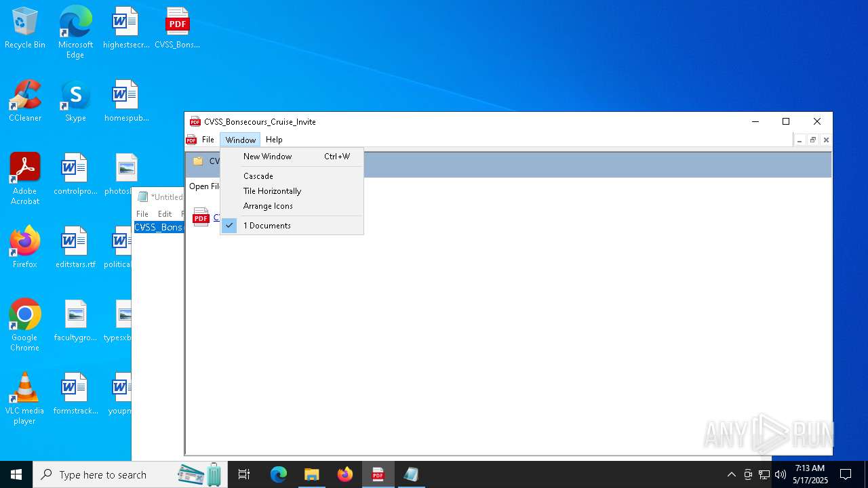
Task: Open File Explorer from the taskbar
Action: tap(312, 474)
